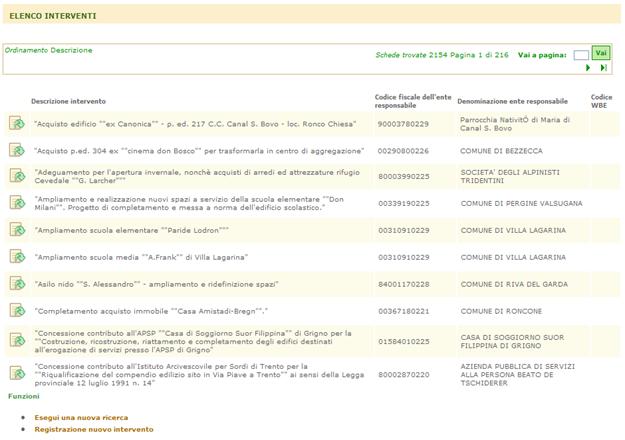Select SOCIETA' DEGLI ALPINISTI TRIDENTINI cell
This screenshot has width=625, height=440.
510,177
